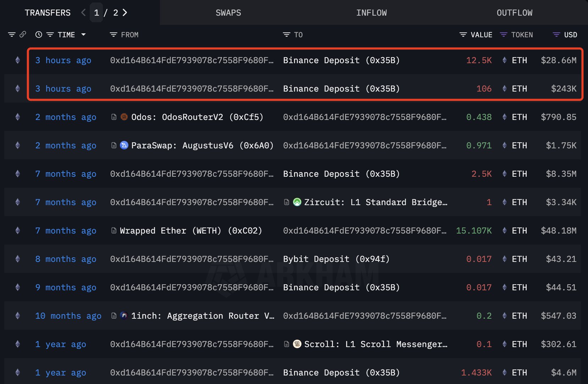This screenshot has height=384, width=588.
Task: Click chain icon in 10 months ago row
Action: pos(18,316)
